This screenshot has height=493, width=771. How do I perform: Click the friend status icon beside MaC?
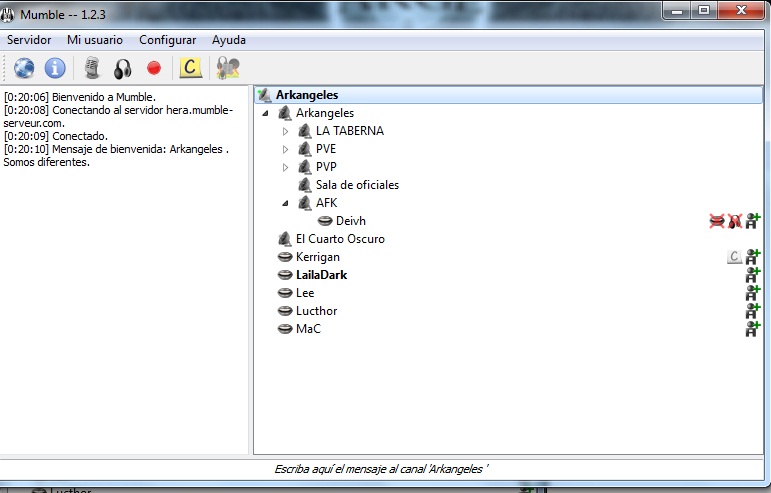(x=753, y=329)
